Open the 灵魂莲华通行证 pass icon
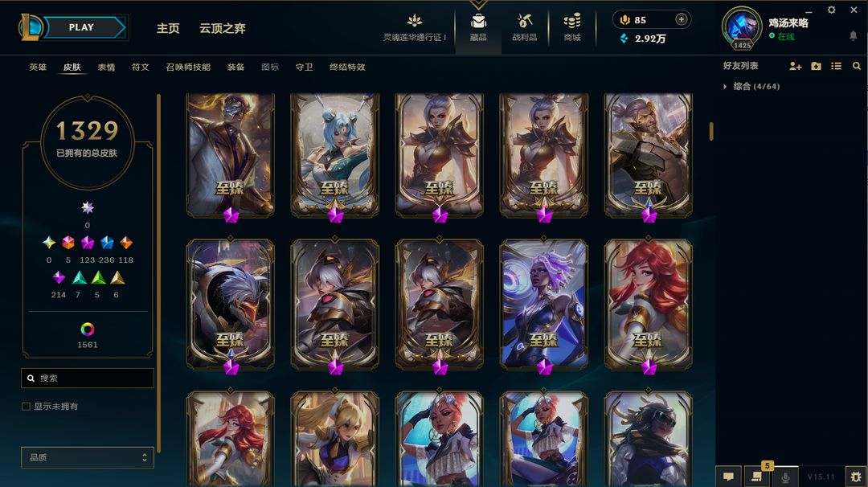Image resolution: width=868 pixels, height=487 pixels. [x=415, y=23]
